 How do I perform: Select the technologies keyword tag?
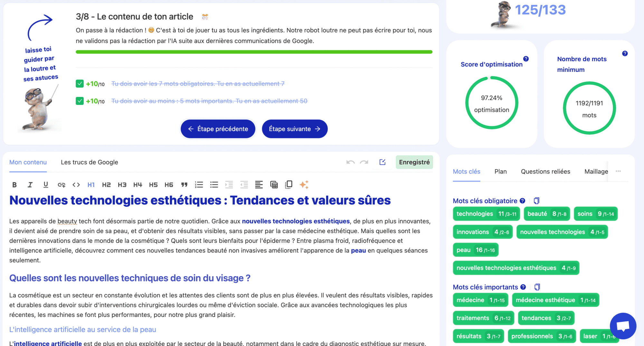tap(486, 214)
